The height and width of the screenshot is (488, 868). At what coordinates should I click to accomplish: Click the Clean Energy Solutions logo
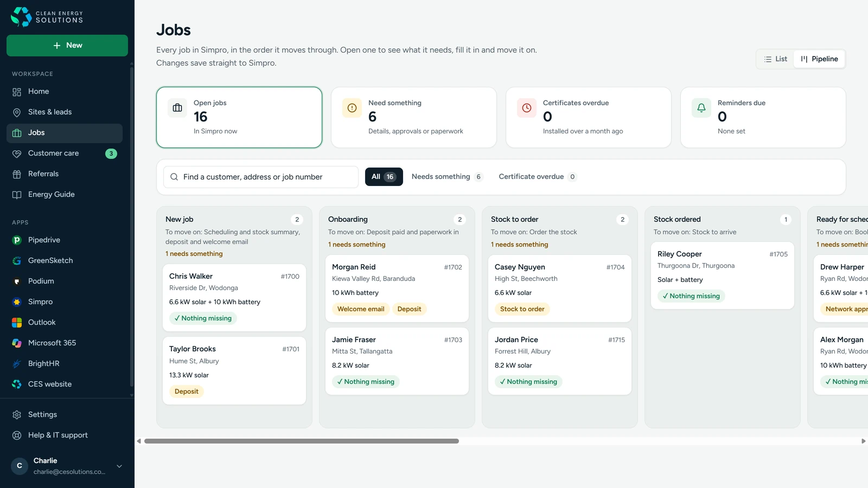[x=47, y=17]
